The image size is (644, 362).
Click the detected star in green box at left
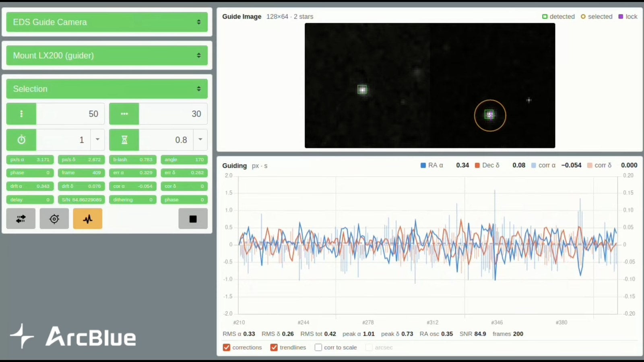click(x=363, y=90)
